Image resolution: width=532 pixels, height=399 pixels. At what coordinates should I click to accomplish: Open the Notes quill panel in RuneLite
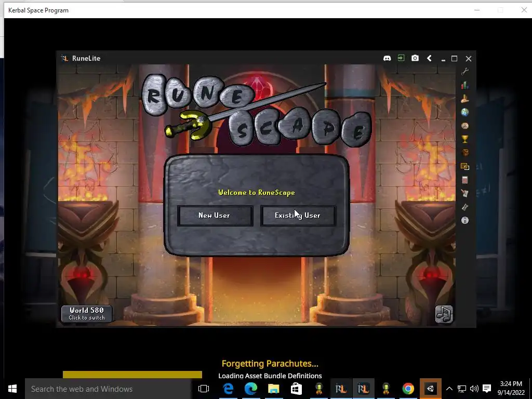(465, 193)
